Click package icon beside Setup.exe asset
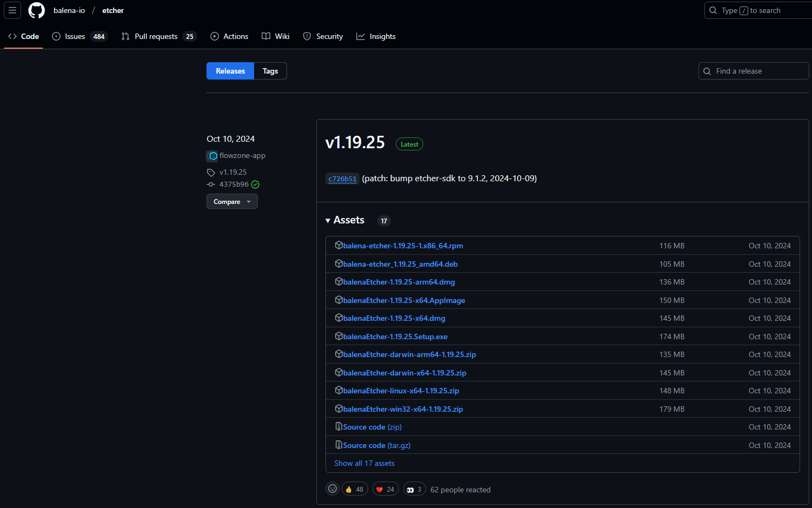 click(339, 336)
